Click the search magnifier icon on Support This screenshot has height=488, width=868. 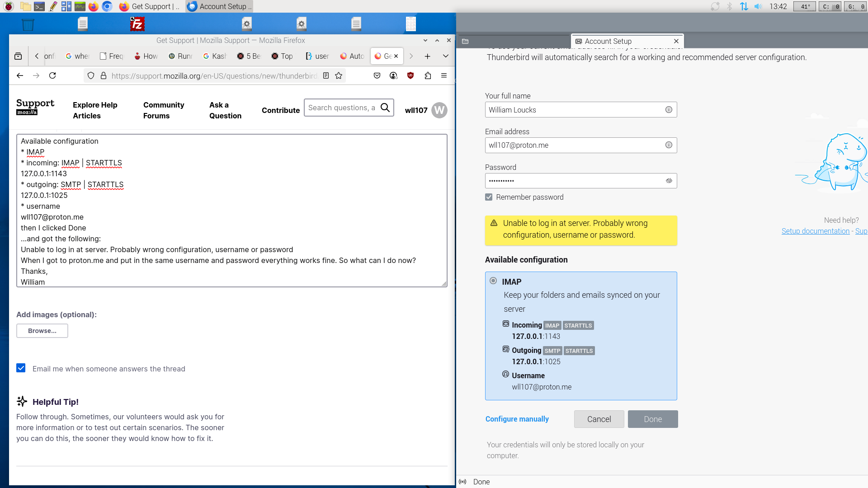tap(385, 108)
